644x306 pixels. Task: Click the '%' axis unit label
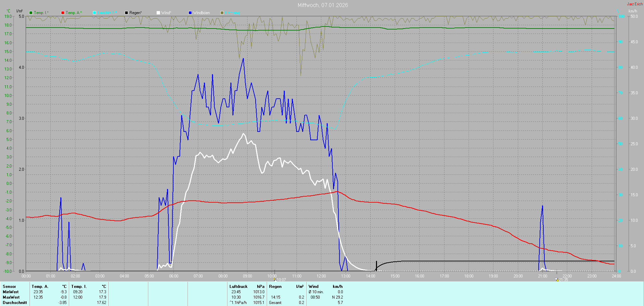[618, 11]
